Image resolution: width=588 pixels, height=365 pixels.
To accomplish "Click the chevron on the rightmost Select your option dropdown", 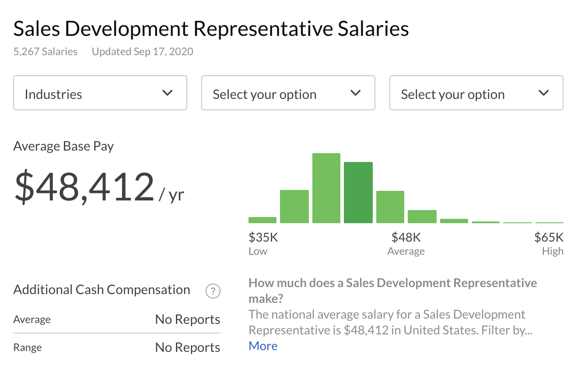I will [x=544, y=93].
